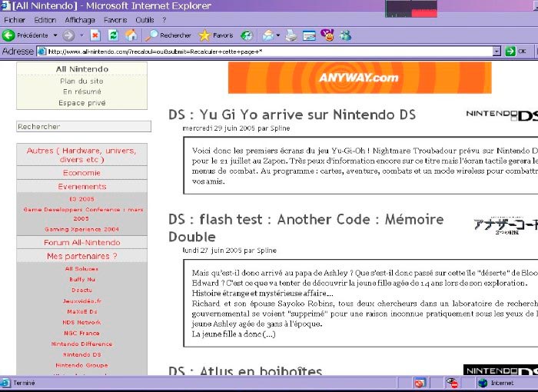Open the mail envelope toolbar icon
The width and height of the screenshot is (538, 392).
pyautogui.click(x=268, y=35)
